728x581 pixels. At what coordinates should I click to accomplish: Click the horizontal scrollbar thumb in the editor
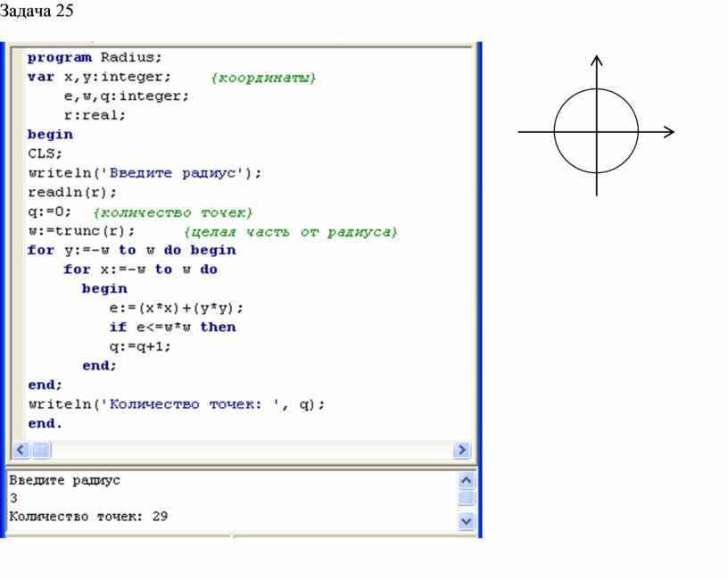[x=42, y=450]
